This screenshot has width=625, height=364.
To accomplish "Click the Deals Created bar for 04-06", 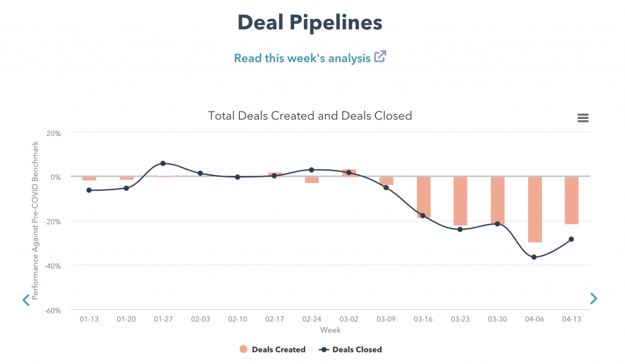I will tap(535, 209).
